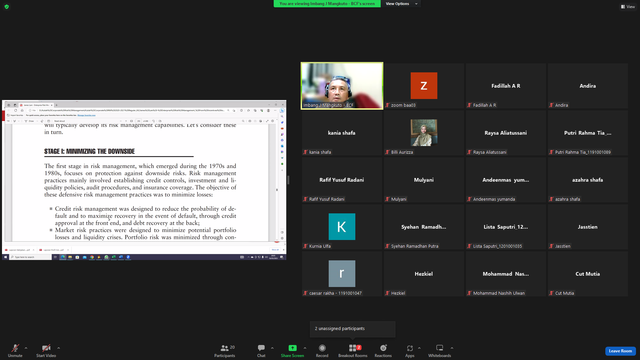Viewport: 640px width, 360px height.
Task: Select Cut Mutia participant tile
Action: [x=588, y=273]
